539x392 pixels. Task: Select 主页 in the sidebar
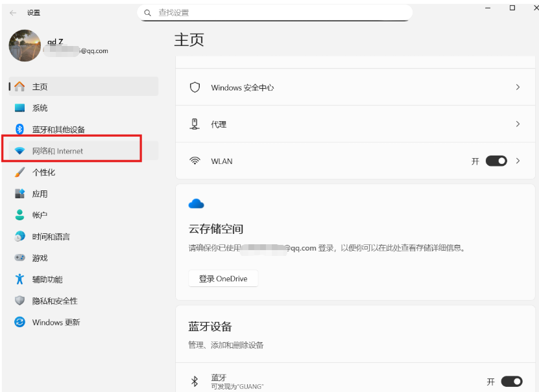[38, 86]
